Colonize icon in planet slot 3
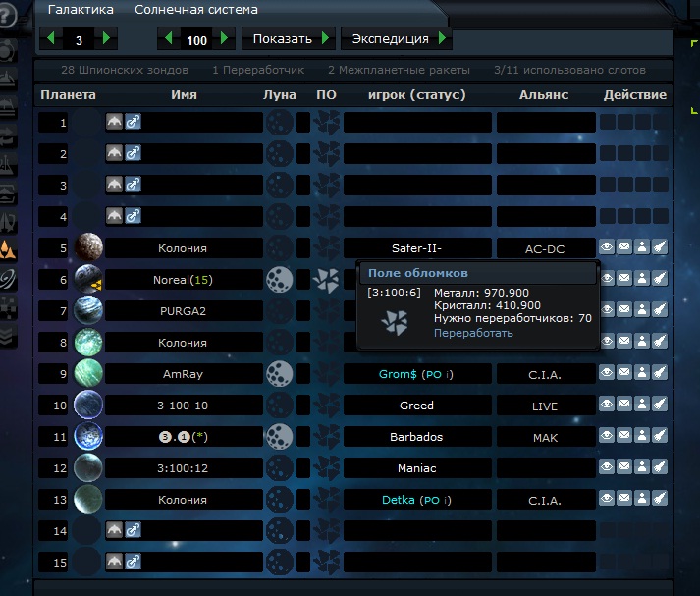The width and height of the screenshot is (700, 596). coord(114,185)
